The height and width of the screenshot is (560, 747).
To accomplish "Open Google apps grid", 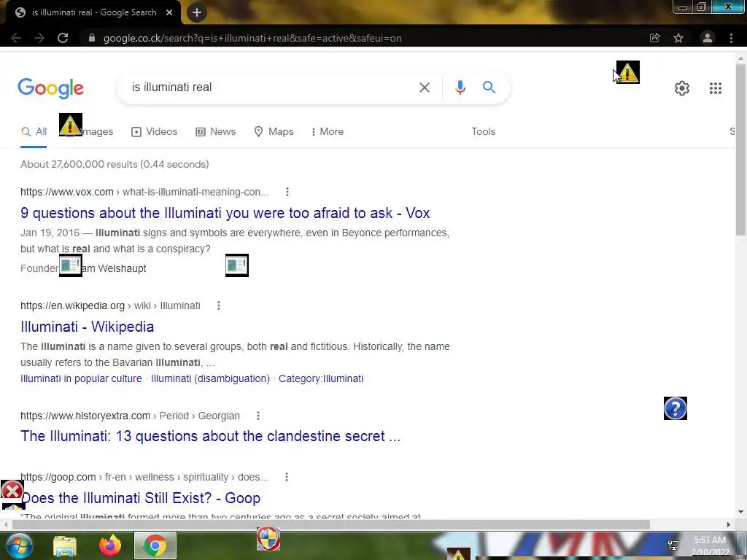I will click(x=715, y=88).
